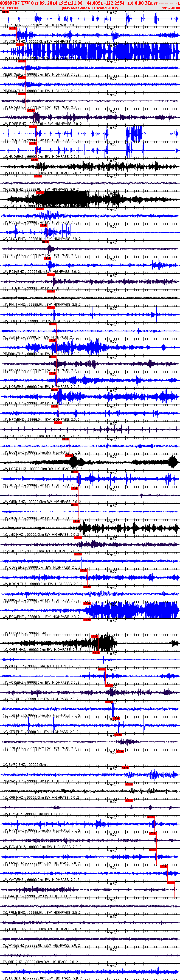Select the 'CN GDR EHZ' station label
The image size is (180, 980).
click(13, 485)
